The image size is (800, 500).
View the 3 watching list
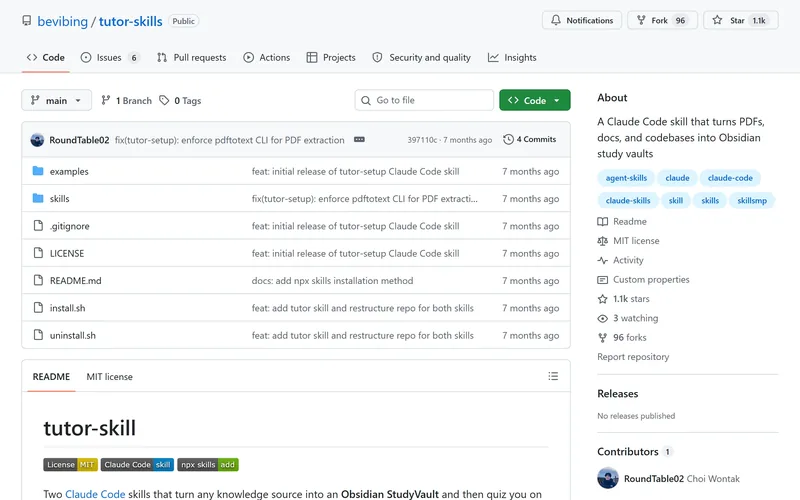pos(628,318)
